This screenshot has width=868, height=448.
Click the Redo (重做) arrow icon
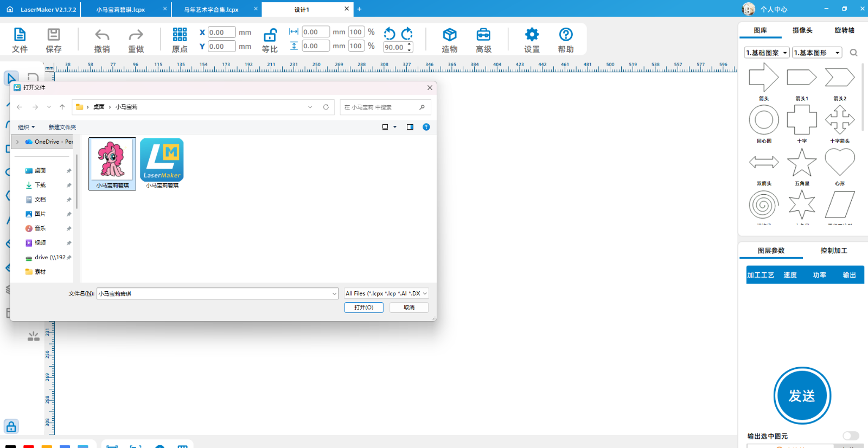point(136,35)
